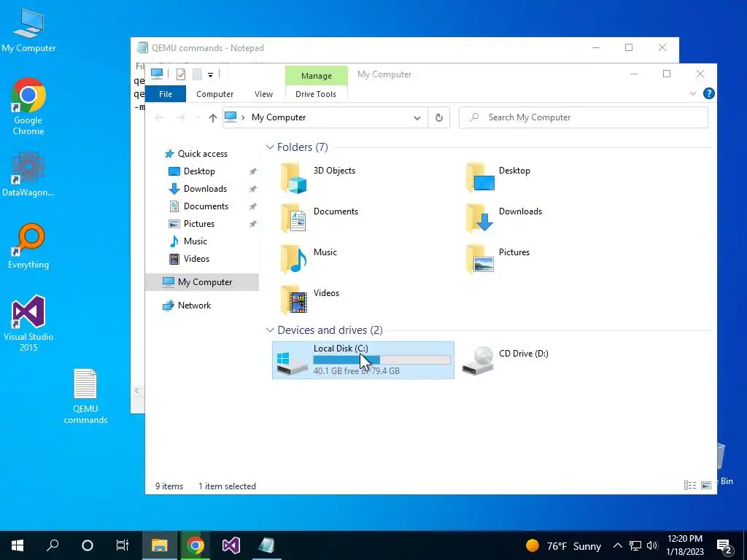Screen dimensions: 747x560
Task: Open the taskbar search magnifier
Action: coord(53,545)
